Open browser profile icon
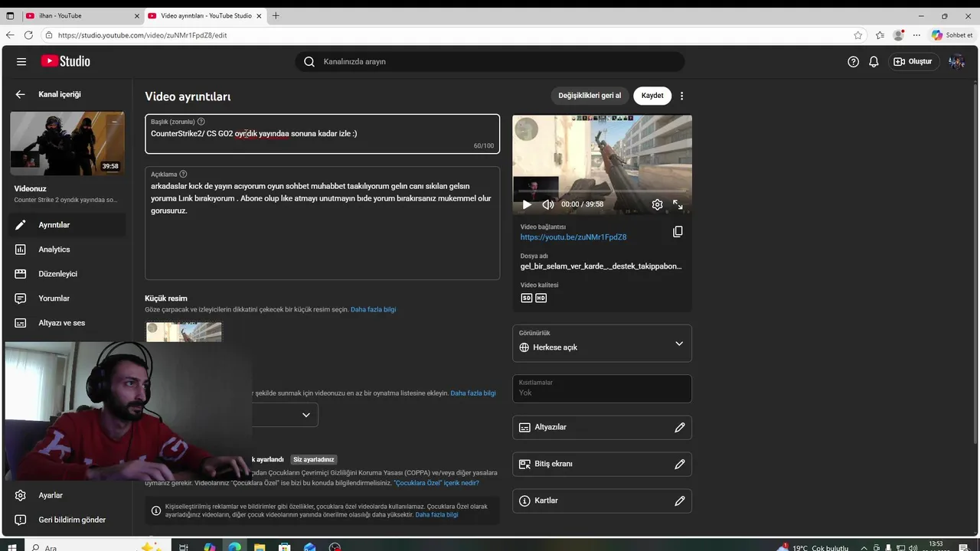 pyautogui.click(x=898, y=35)
